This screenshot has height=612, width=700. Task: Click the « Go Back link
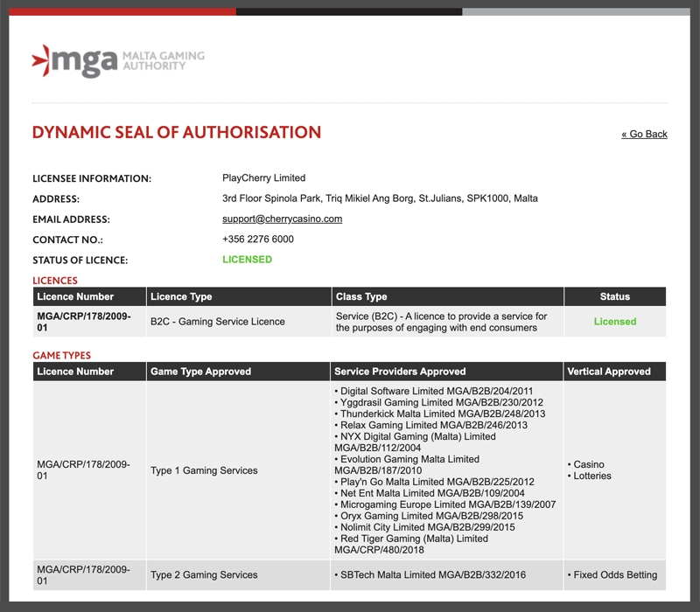tap(644, 134)
